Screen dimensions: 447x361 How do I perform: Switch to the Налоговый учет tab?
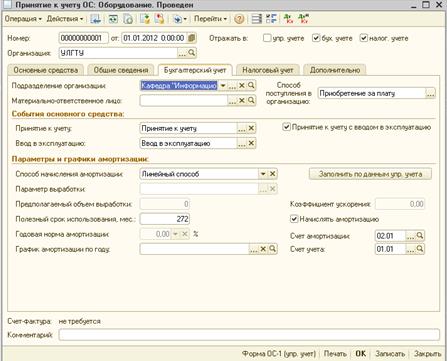(x=268, y=70)
